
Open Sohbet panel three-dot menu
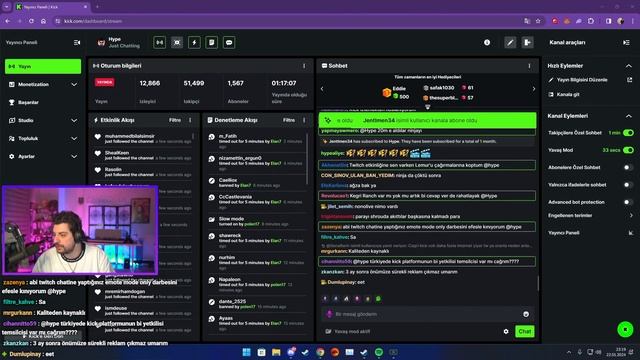point(529,66)
